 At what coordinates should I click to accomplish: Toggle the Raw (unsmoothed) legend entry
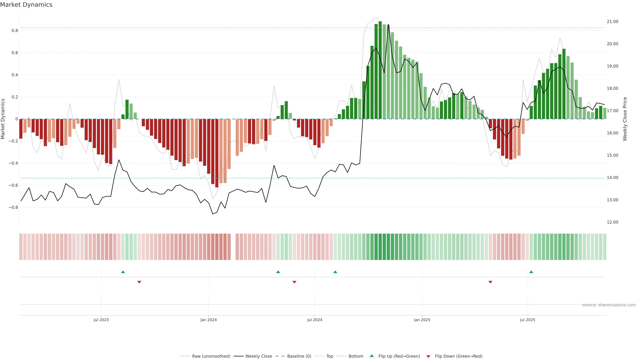(x=211, y=356)
